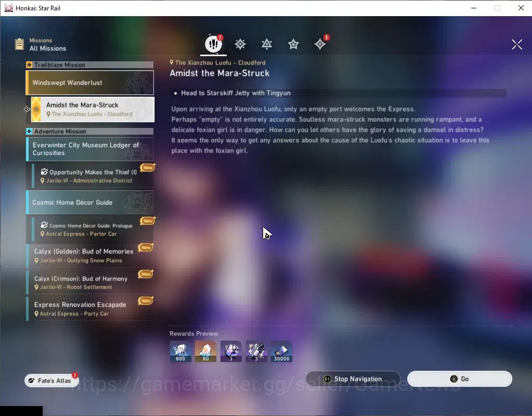532x416 pixels.
Task: Click the New badge on Calyx (Crimson)
Action: tap(146, 274)
